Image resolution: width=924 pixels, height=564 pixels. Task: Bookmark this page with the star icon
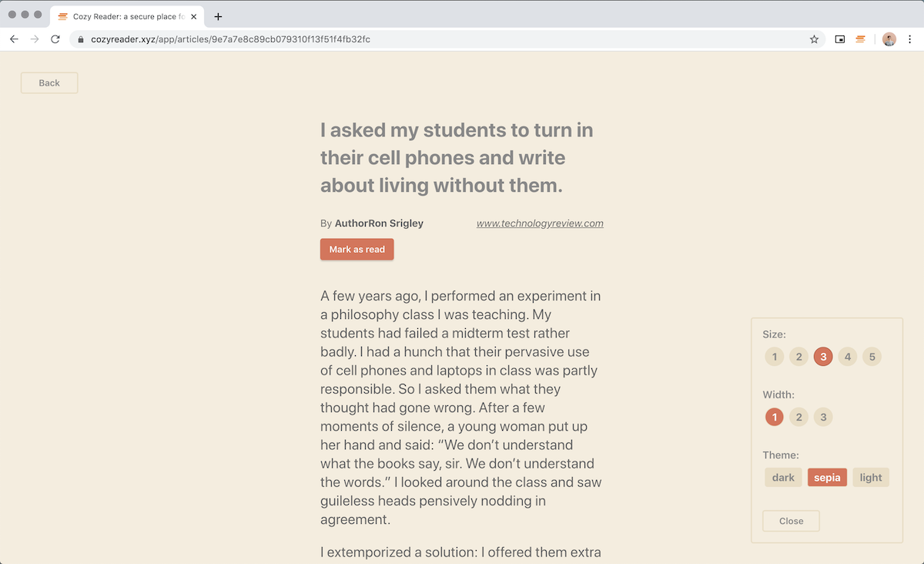point(814,39)
